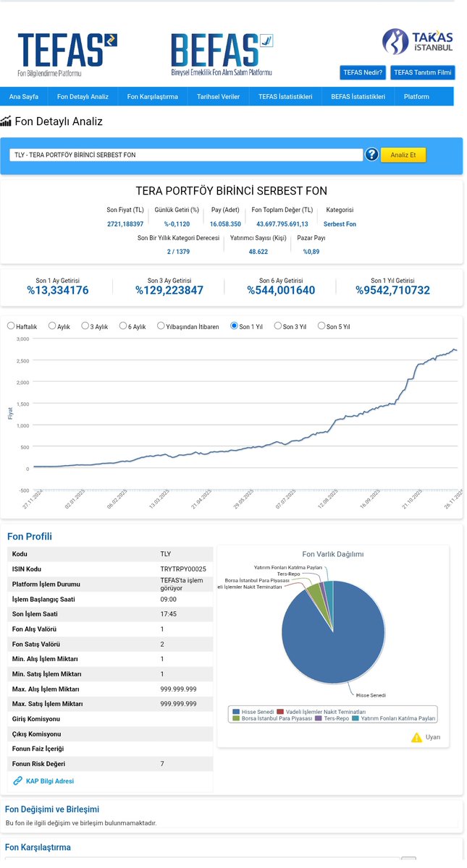Image resolution: width=467 pixels, height=868 pixels.
Task: Toggle the Ters-Repo legend swatch
Action: tap(319, 719)
